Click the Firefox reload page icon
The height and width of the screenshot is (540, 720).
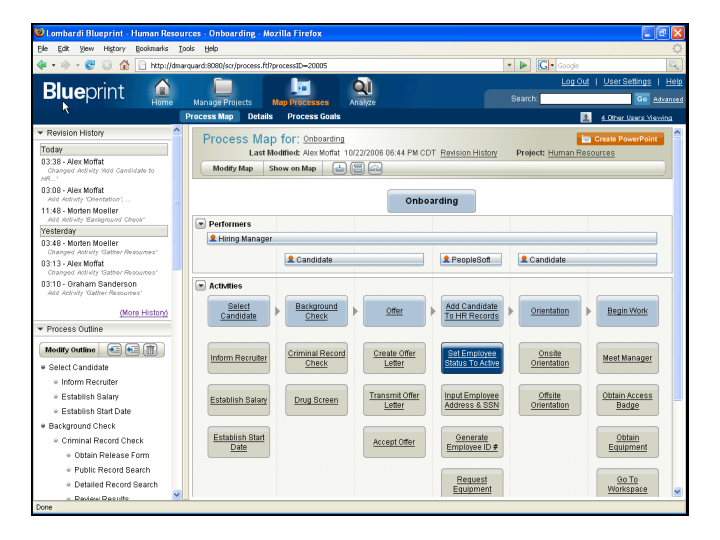(x=89, y=65)
